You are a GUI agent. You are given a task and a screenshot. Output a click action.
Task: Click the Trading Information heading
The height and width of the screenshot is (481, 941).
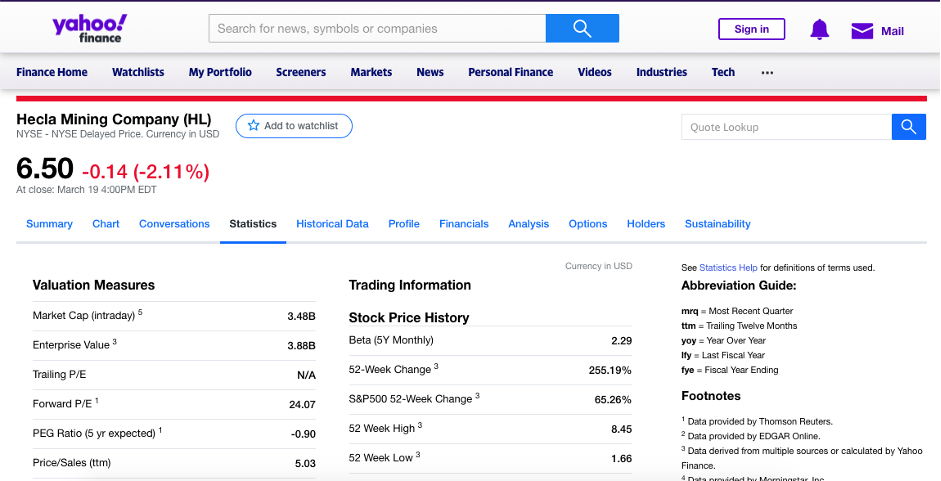tap(410, 285)
